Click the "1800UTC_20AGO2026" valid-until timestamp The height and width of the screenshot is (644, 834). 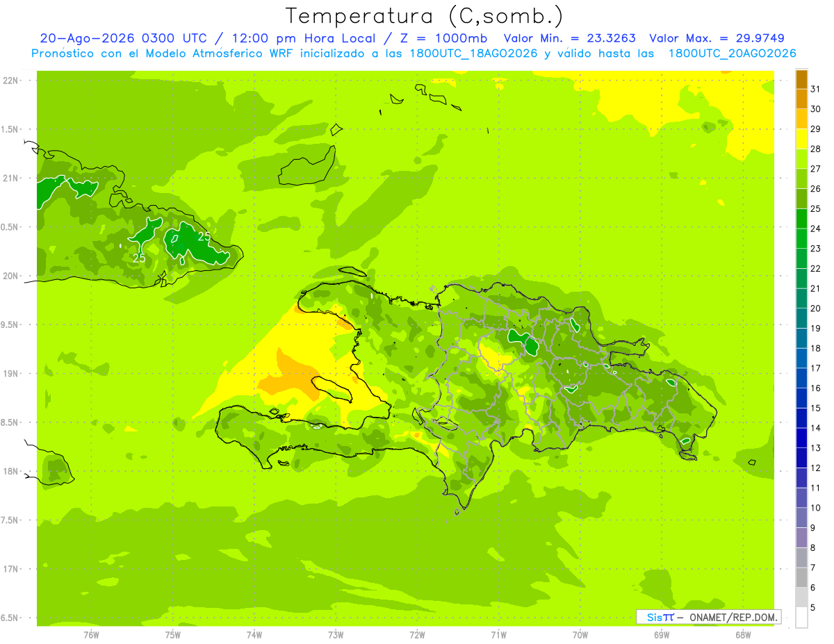click(x=732, y=53)
